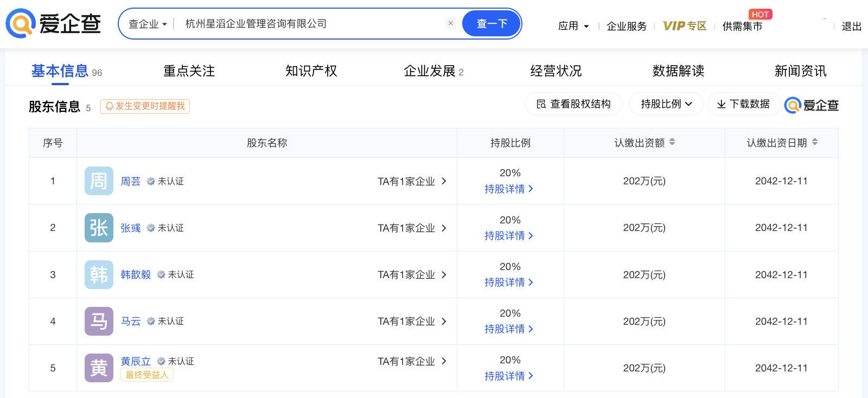Click 发生变更时提醒我 reminder button
Image resolution: width=868 pixels, height=398 pixels.
(x=145, y=106)
